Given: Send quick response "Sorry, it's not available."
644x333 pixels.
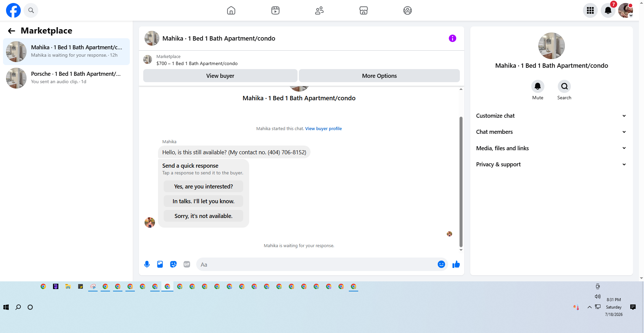Looking at the screenshot, I should pos(203,216).
